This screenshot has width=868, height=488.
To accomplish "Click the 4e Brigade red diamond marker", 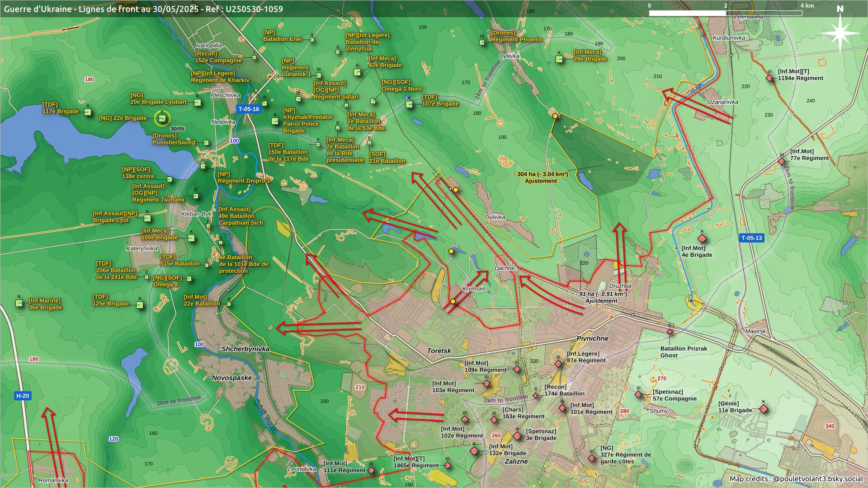I will pyautogui.click(x=702, y=239).
